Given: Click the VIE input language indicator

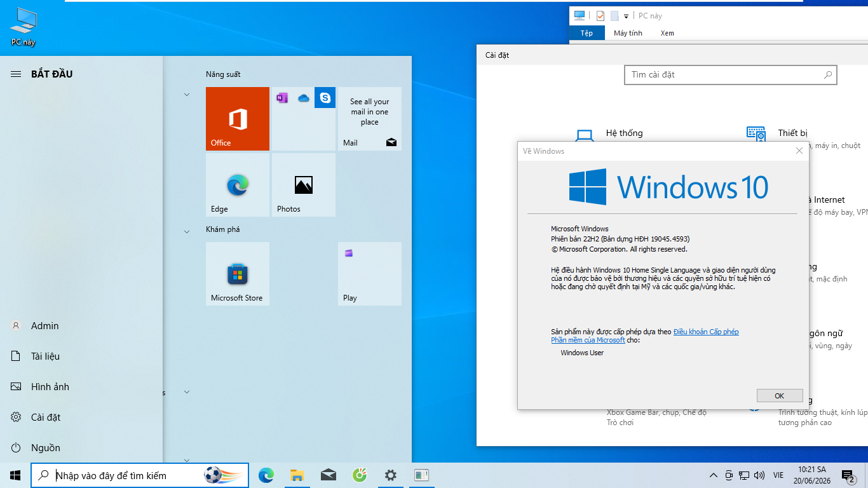Looking at the screenshot, I should [778, 475].
